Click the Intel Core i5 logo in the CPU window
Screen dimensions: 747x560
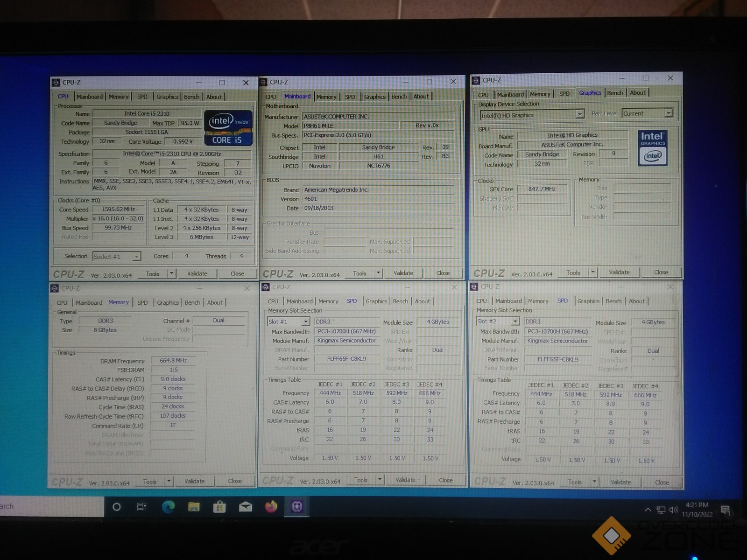228,128
